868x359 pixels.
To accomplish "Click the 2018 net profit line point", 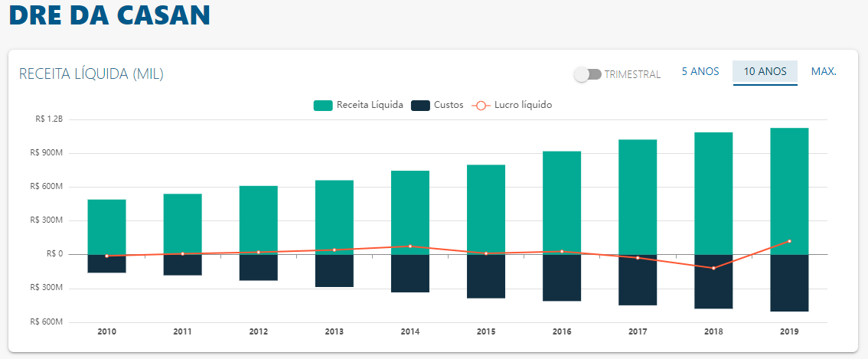I will coord(713,268).
